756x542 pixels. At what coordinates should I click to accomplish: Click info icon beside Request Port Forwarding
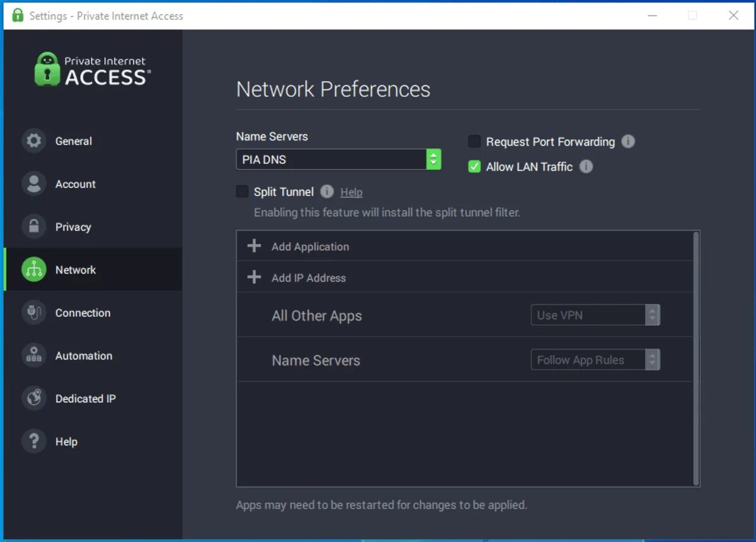[628, 141]
